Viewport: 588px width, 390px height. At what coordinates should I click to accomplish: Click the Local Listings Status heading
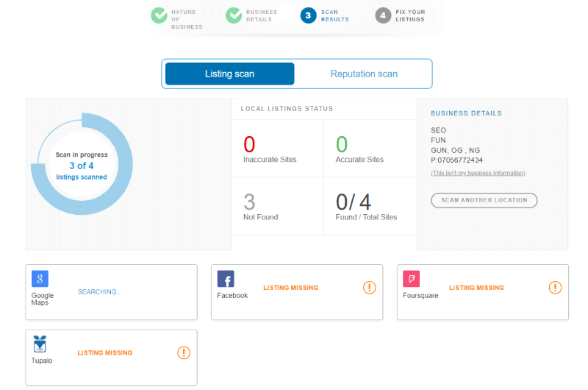pyautogui.click(x=287, y=108)
